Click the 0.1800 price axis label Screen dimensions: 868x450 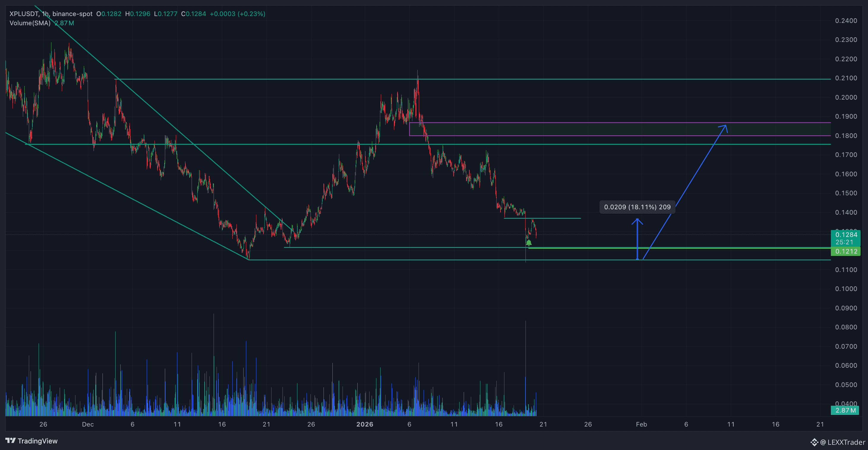coord(846,136)
